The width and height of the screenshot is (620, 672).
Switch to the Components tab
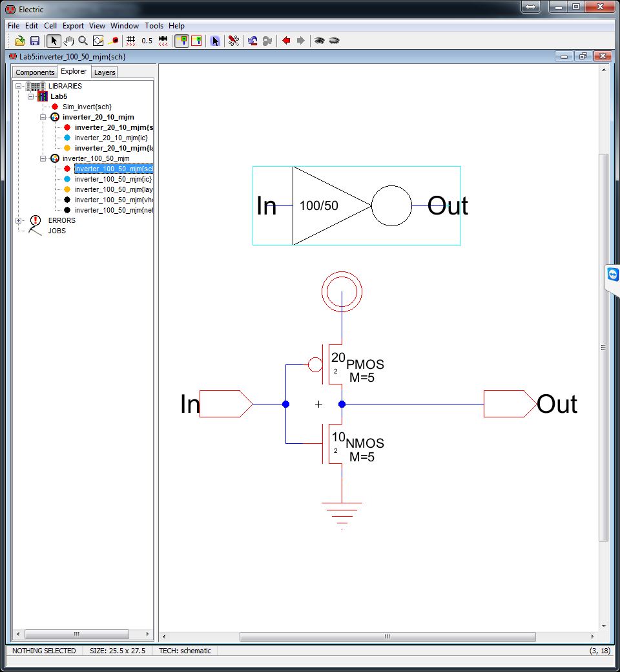pyautogui.click(x=35, y=72)
